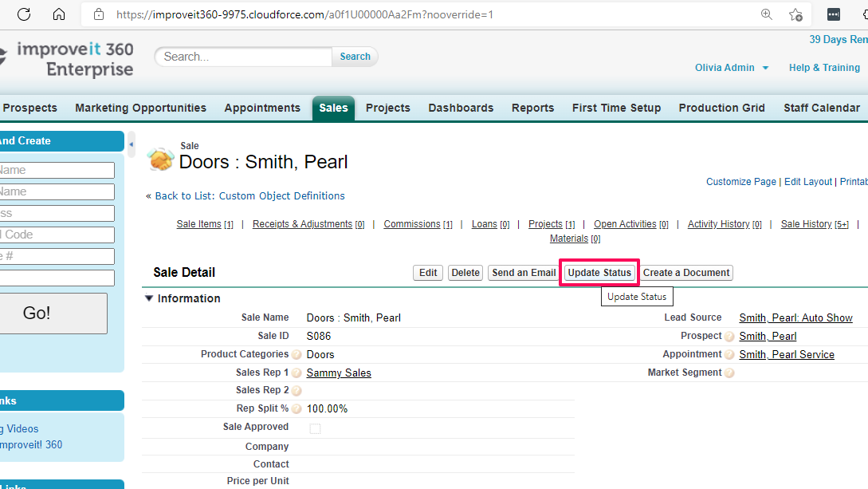Screen dimensions: 868x489
Task: Open help bubble next to Product Categories
Action: click(x=297, y=354)
